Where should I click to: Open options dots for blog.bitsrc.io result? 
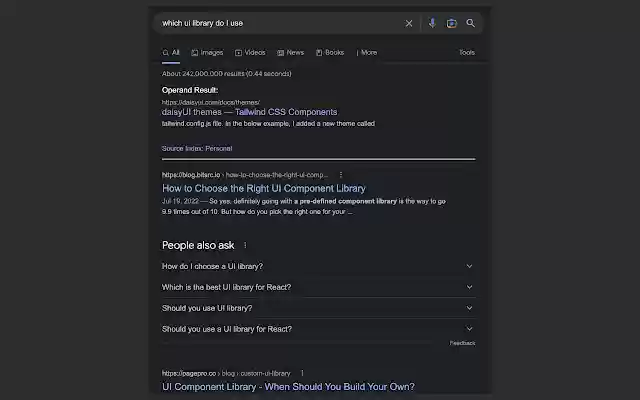click(341, 175)
